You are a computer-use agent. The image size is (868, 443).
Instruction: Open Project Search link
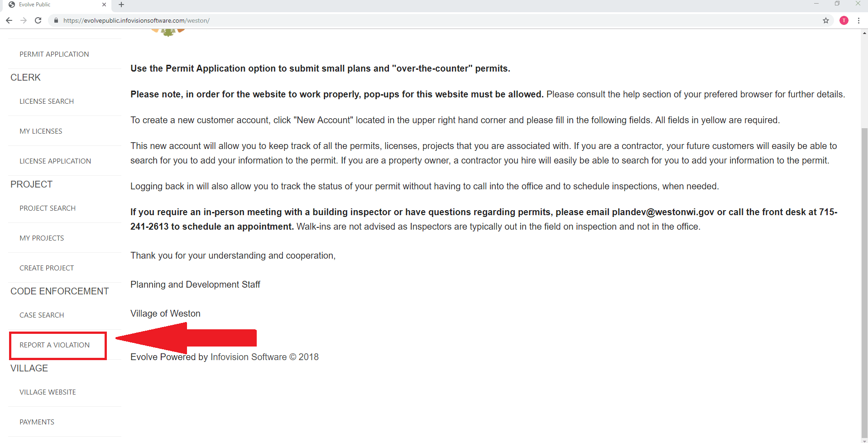[48, 208]
